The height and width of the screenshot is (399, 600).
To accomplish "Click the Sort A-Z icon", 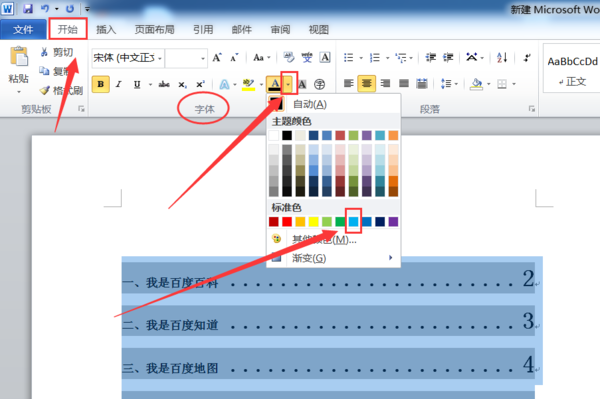I will click(502, 58).
